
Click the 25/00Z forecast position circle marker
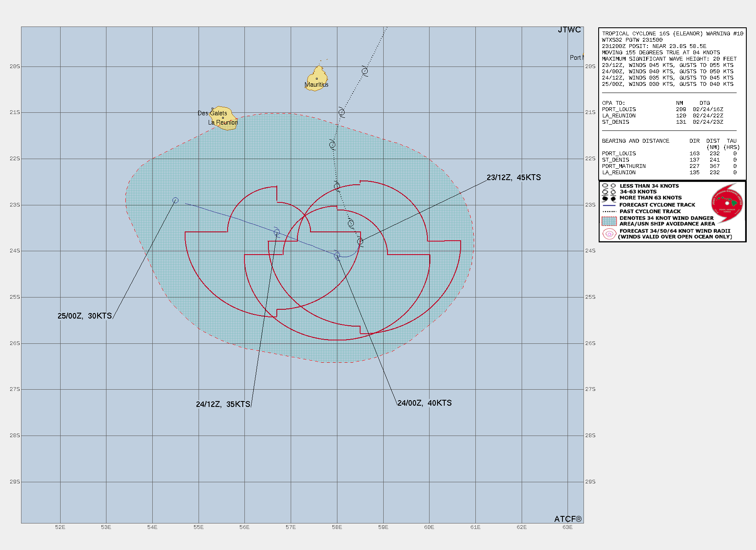click(175, 200)
